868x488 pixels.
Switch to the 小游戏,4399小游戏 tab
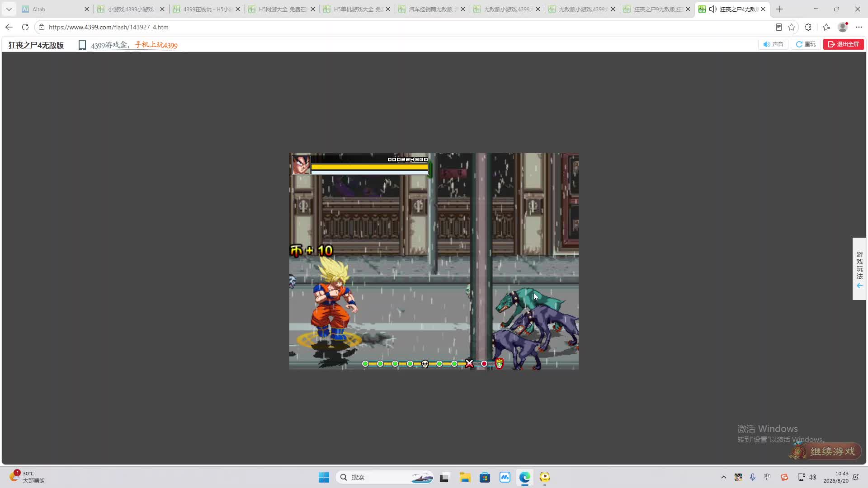131,9
